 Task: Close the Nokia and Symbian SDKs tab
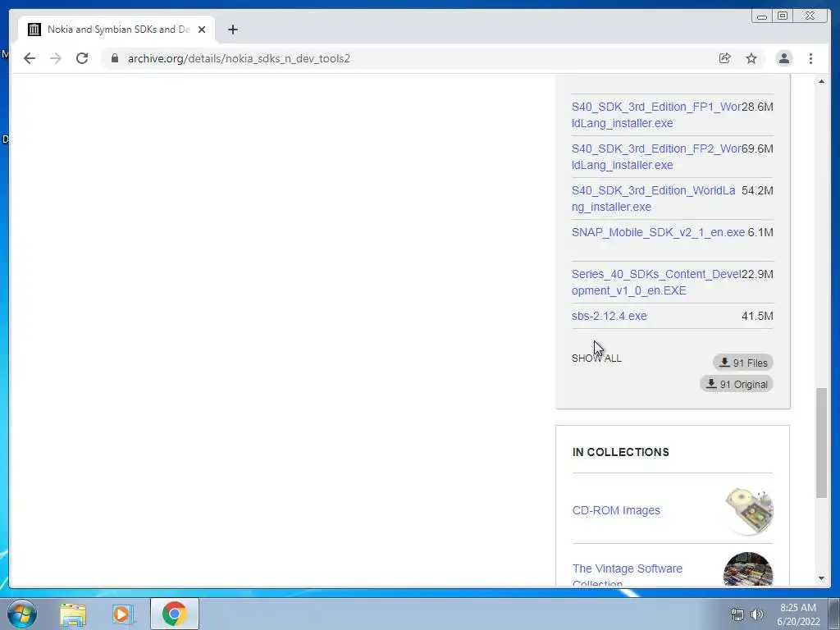[202, 30]
